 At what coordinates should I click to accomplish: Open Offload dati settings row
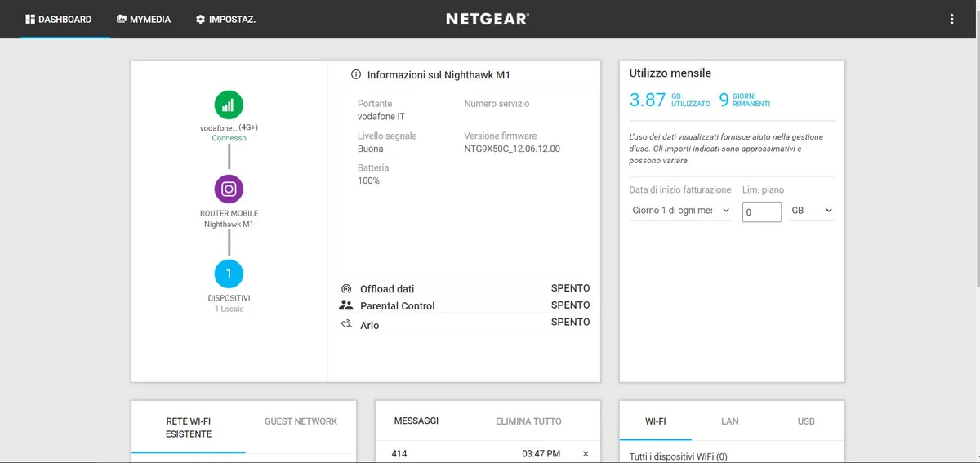[x=464, y=289]
